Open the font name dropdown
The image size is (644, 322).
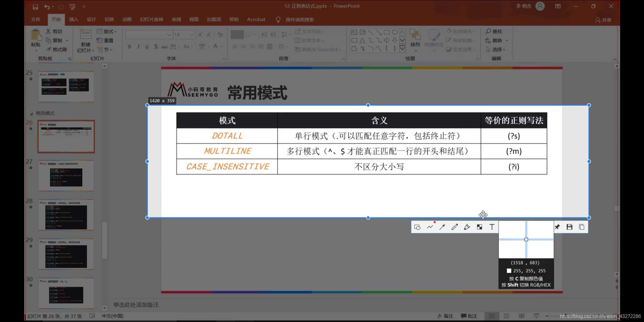click(169, 35)
